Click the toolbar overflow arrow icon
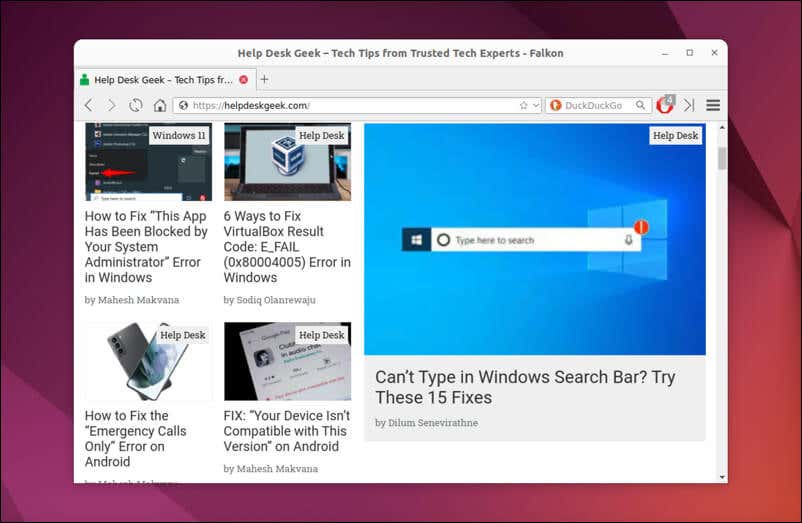This screenshot has height=523, width=802. coord(689,105)
